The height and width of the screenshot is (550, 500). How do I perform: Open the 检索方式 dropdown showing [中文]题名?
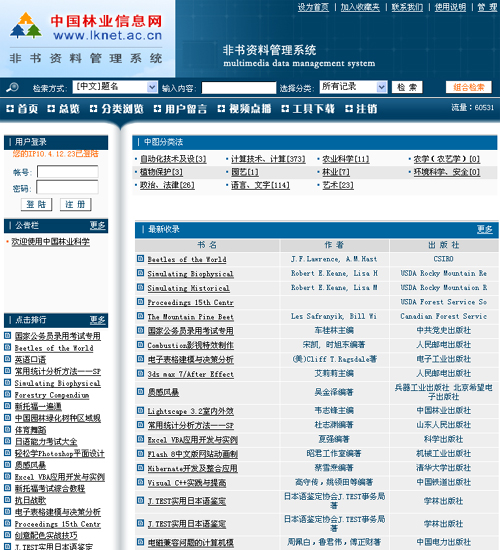(115, 87)
